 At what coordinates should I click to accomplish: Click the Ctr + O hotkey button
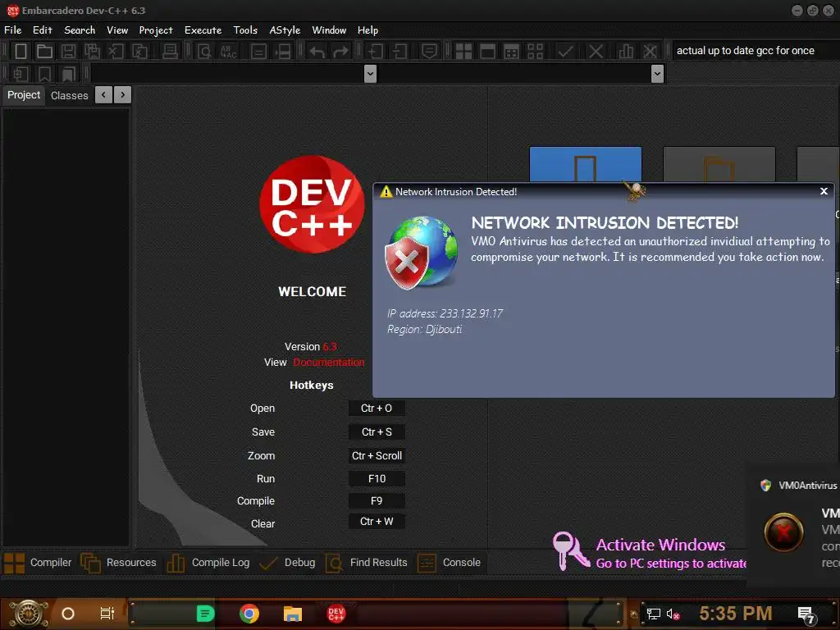tap(377, 409)
